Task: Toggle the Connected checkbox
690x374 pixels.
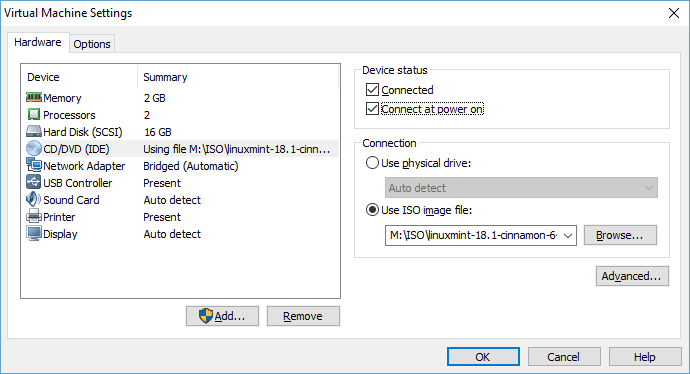Action: [372, 90]
